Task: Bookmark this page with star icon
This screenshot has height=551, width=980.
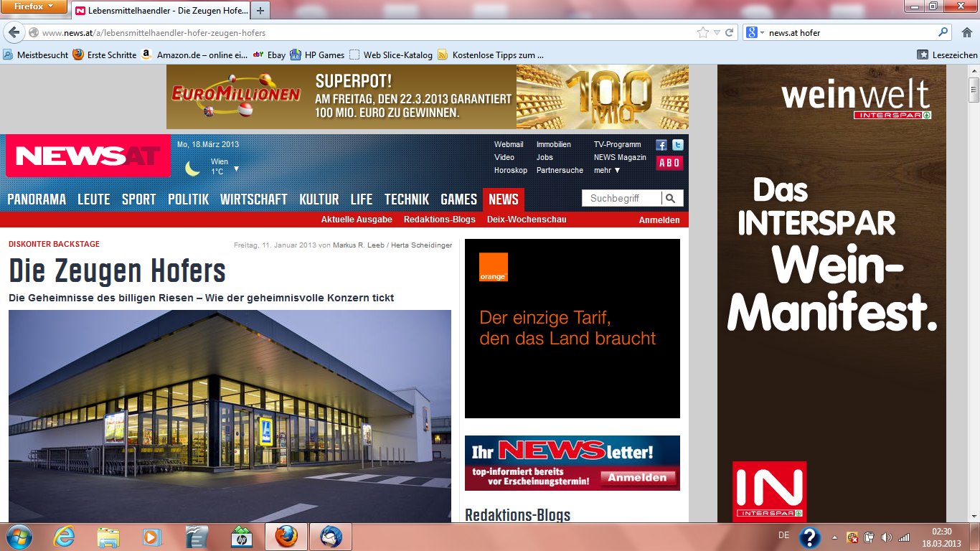Action: [x=703, y=32]
